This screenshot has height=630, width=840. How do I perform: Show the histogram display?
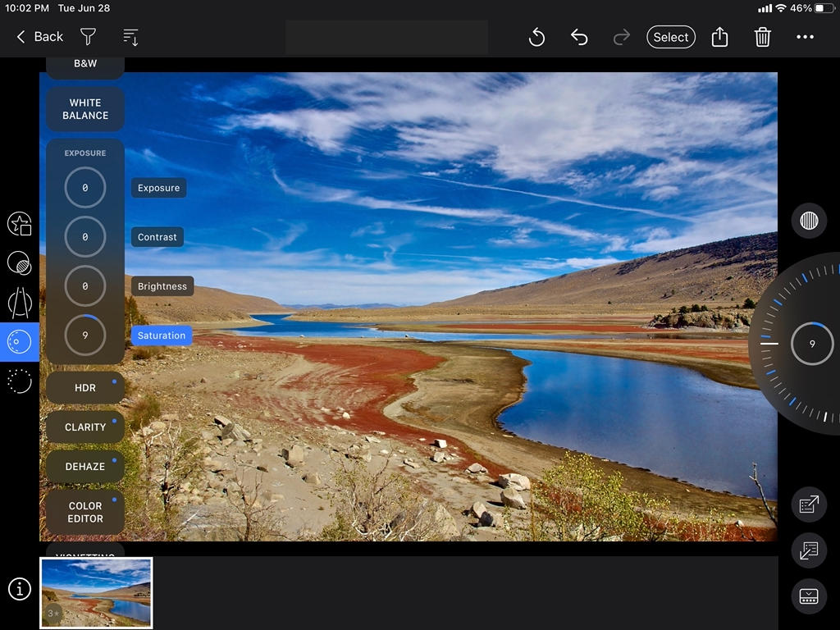(809, 220)
